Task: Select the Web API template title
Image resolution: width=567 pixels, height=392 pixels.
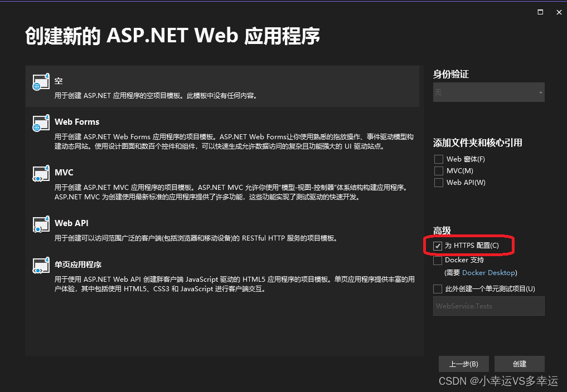Action: (x=71, y=223)
